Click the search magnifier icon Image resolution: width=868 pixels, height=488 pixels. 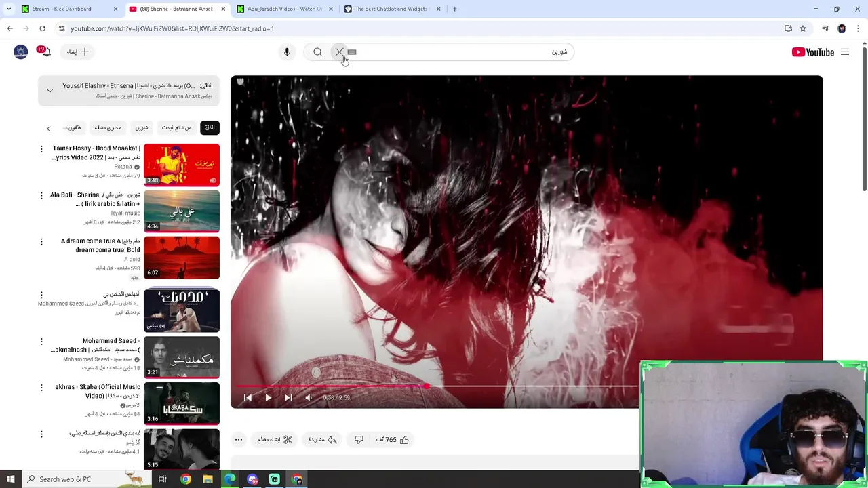click(x=317, y=52)
